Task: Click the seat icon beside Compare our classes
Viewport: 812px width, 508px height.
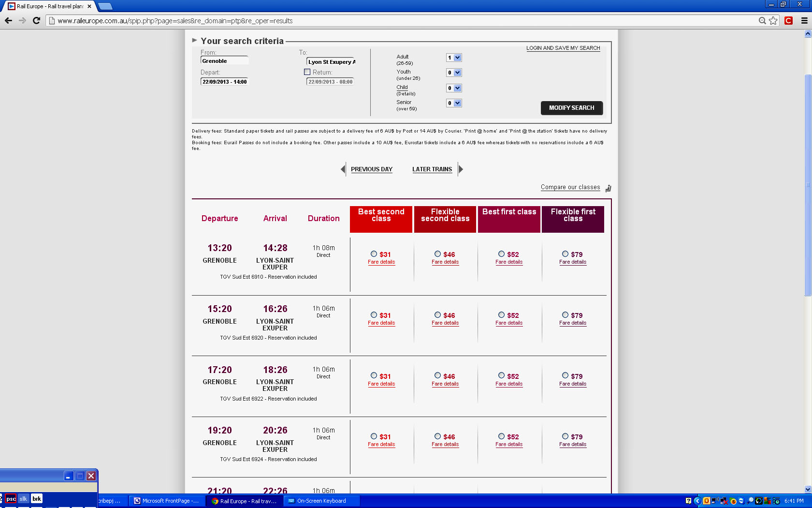Action: pos(608,188)
